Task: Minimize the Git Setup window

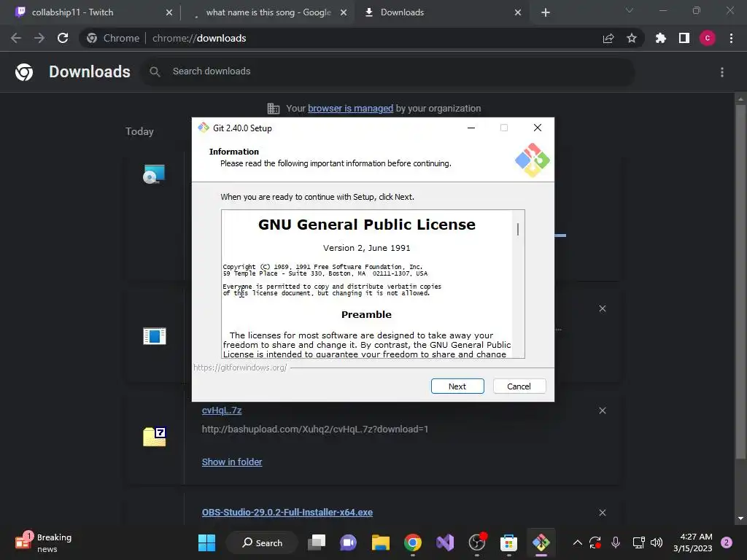Action: (471, 128)
